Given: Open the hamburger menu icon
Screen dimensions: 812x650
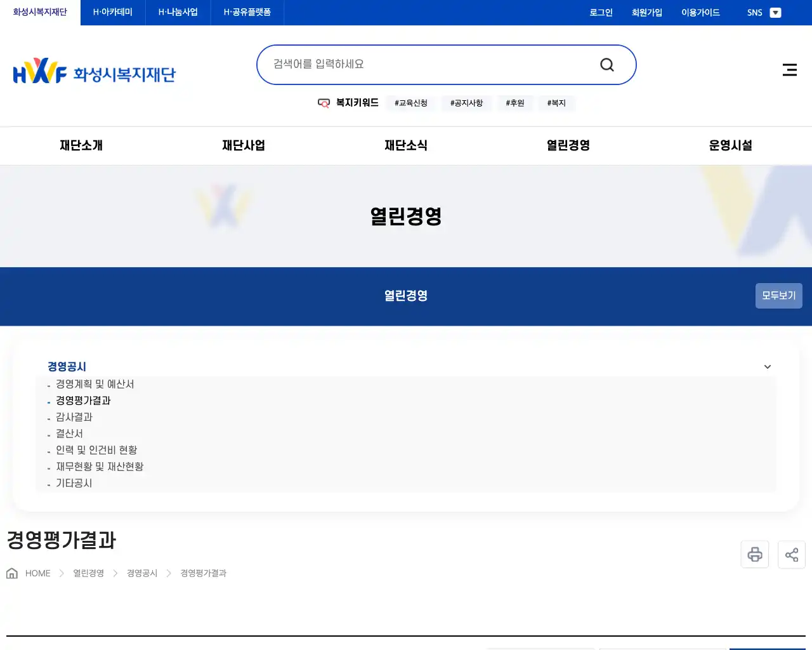Looking at the screenshot, I should (x=789, y=70).
